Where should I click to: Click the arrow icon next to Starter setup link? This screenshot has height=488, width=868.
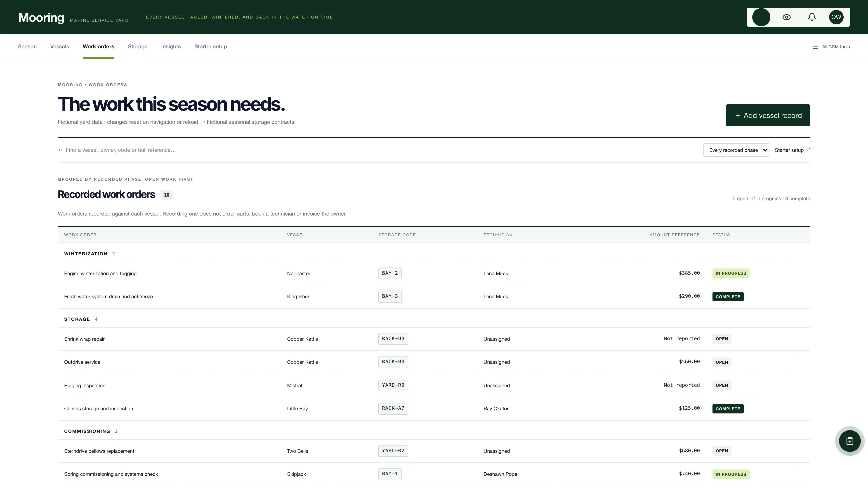pos(808,150)
